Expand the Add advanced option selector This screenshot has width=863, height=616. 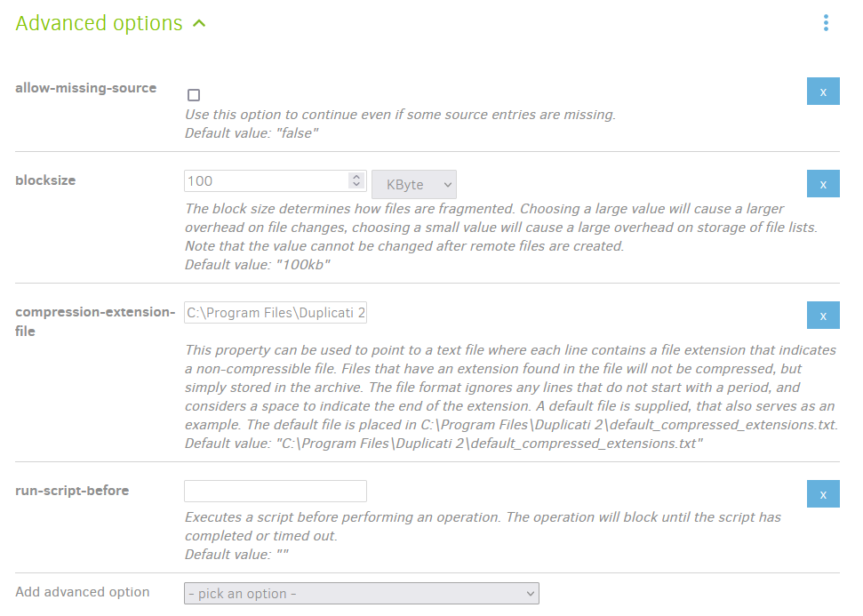click(361, 593)
